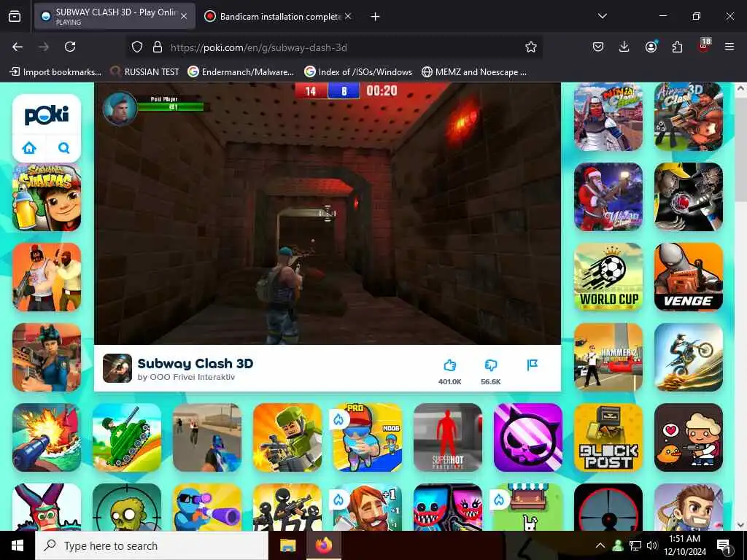Open the tracking protection shield icon
The height and width of the screenshot is (560, 747).
(x=137, y=47)
